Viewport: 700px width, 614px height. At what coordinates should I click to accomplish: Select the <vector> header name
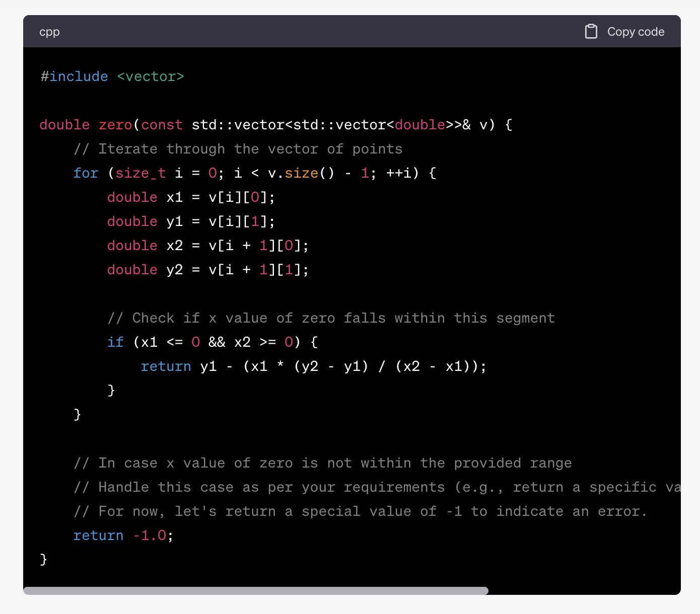151,76
